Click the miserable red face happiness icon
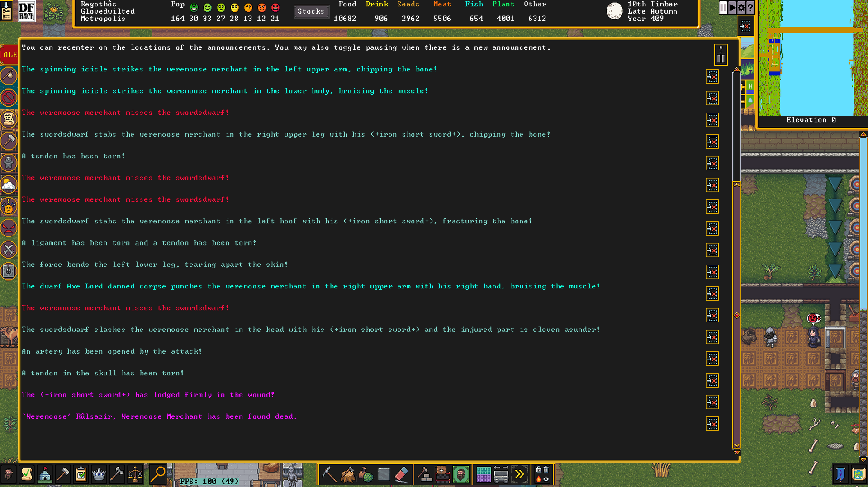The height and width of the screenshot is (487, 868). tap(275, 8)
